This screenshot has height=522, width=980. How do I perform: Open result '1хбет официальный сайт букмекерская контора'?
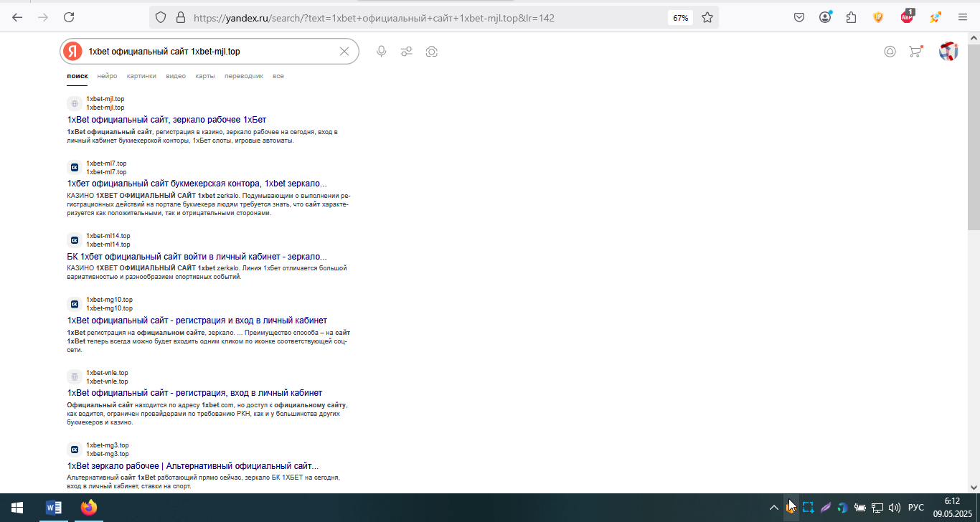[197, 184]
